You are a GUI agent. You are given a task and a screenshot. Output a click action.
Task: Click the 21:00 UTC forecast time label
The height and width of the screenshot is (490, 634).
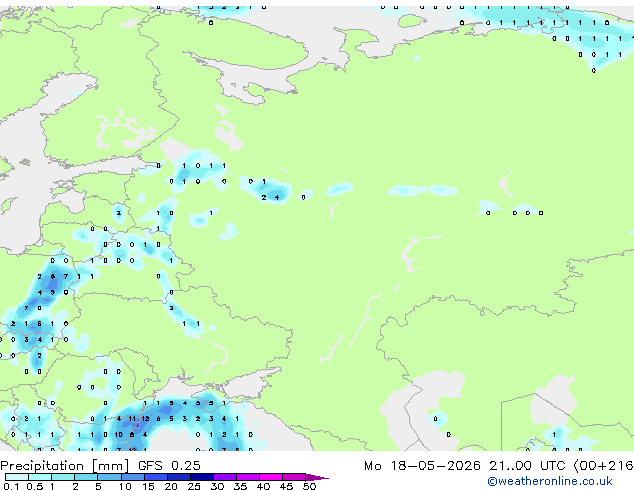coord(527,466)
